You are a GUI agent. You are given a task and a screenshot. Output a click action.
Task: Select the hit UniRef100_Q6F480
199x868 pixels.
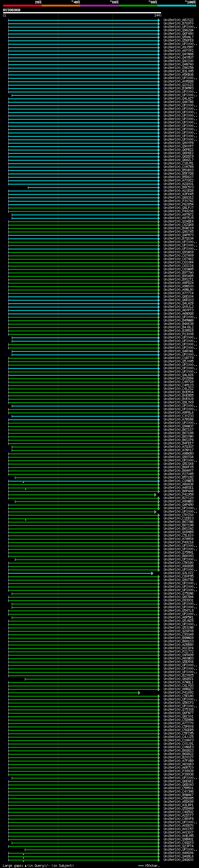click(179, 34)
